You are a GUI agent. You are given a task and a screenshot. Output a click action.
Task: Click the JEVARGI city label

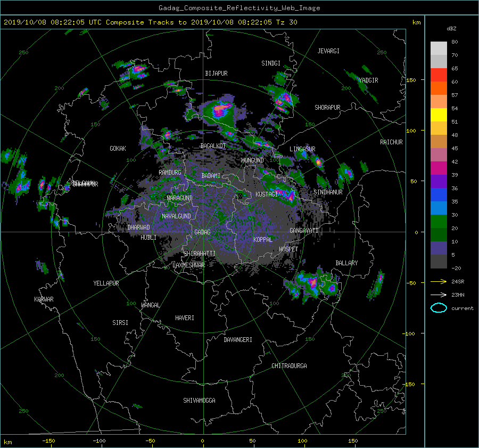328,51
